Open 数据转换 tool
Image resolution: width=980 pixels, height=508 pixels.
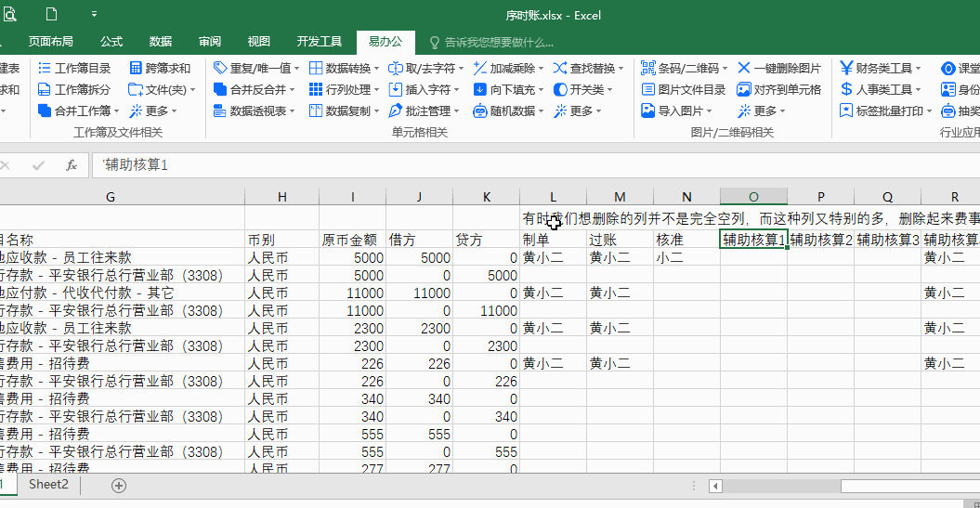point(345,68)
